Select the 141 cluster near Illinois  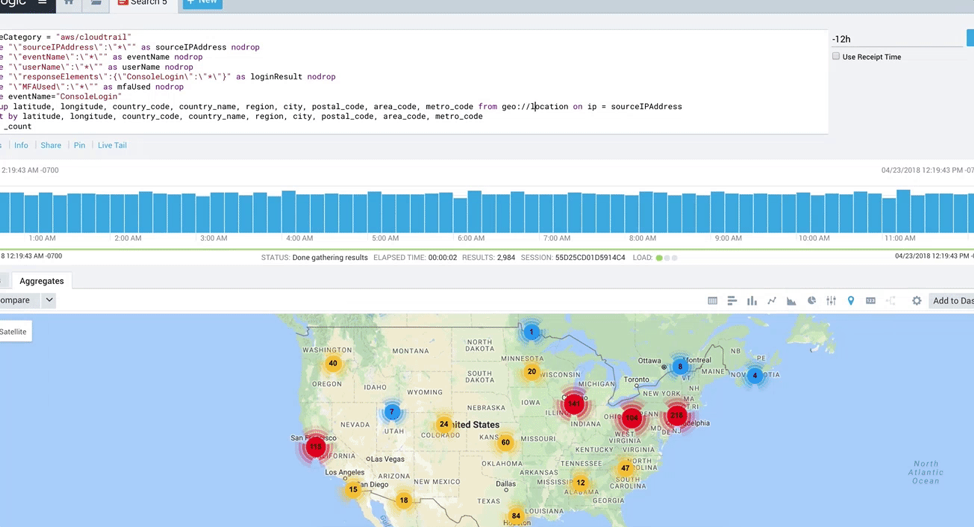574,403
